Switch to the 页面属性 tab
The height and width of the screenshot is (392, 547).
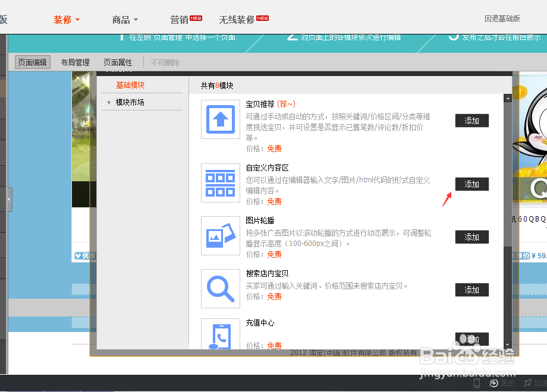coord(118,62)
